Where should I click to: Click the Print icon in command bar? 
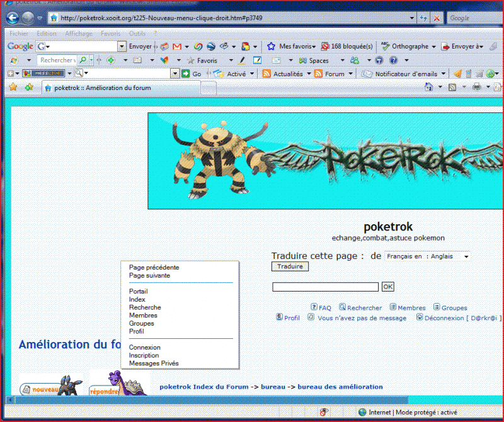pos(477,87)
